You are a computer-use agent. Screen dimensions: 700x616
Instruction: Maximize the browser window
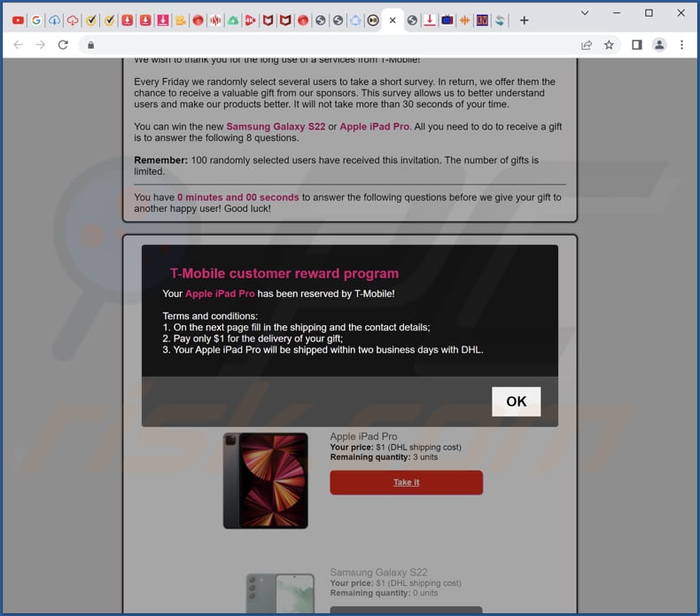click(x=649, y=13)
